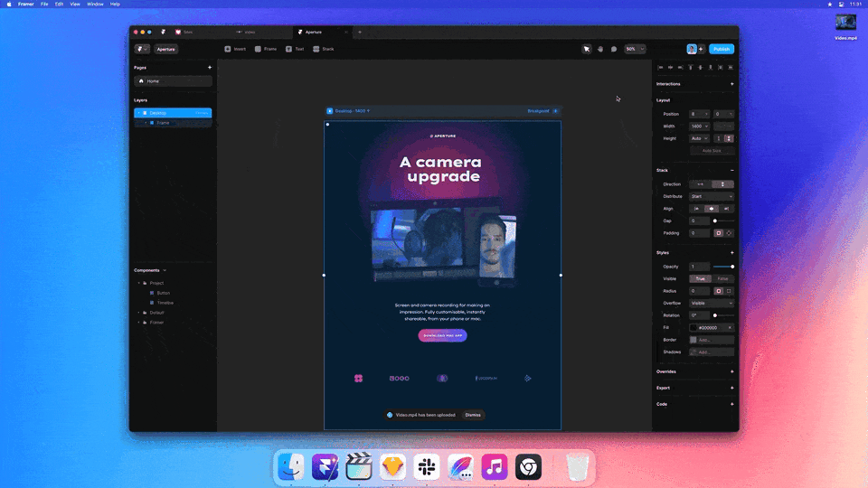
Task: Add an export with Export plus
Action: pos(731,388)
